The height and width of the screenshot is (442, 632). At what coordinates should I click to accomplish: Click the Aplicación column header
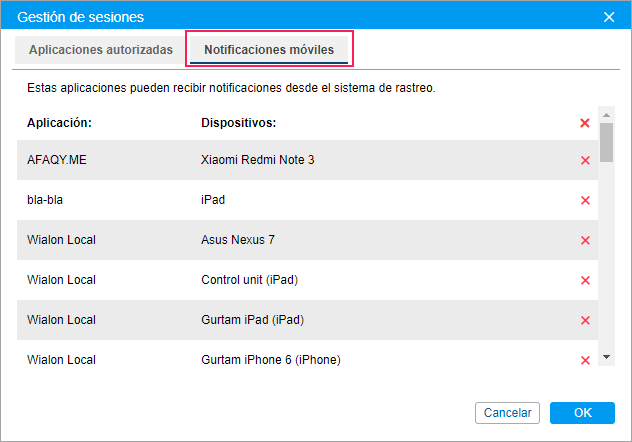click(60, 123)
